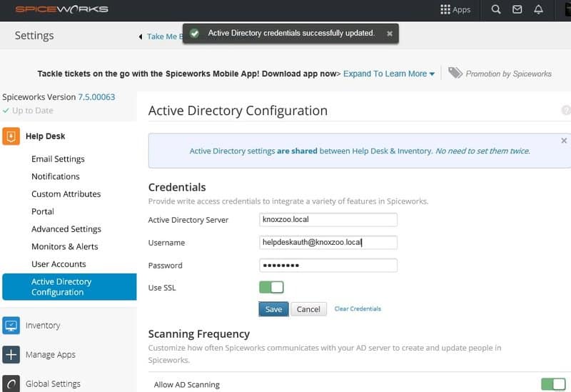Click the Credentials heading

click(x=177, y=187)
